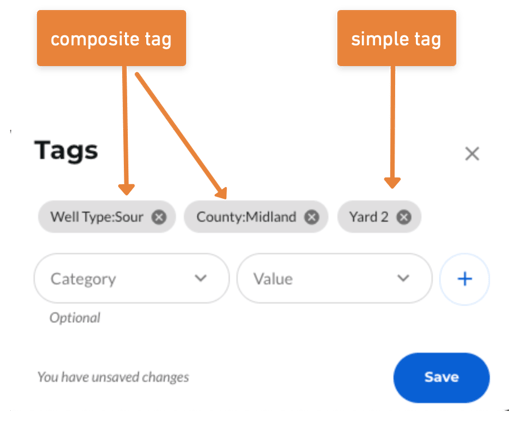Image resolution: width=519 pixels, height=421 pixels.
Task: Click the Value placeholder text
Action: click(x=273, y=279)
